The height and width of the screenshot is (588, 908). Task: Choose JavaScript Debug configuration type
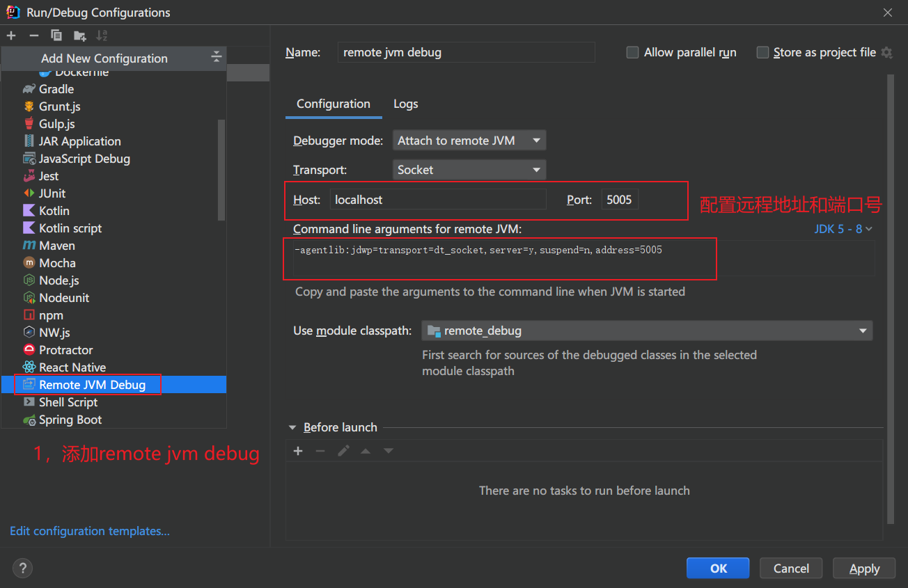[113, 159]
